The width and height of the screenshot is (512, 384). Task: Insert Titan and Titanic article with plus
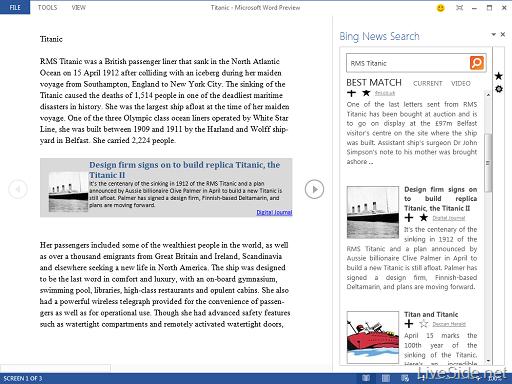coord(409,323)
